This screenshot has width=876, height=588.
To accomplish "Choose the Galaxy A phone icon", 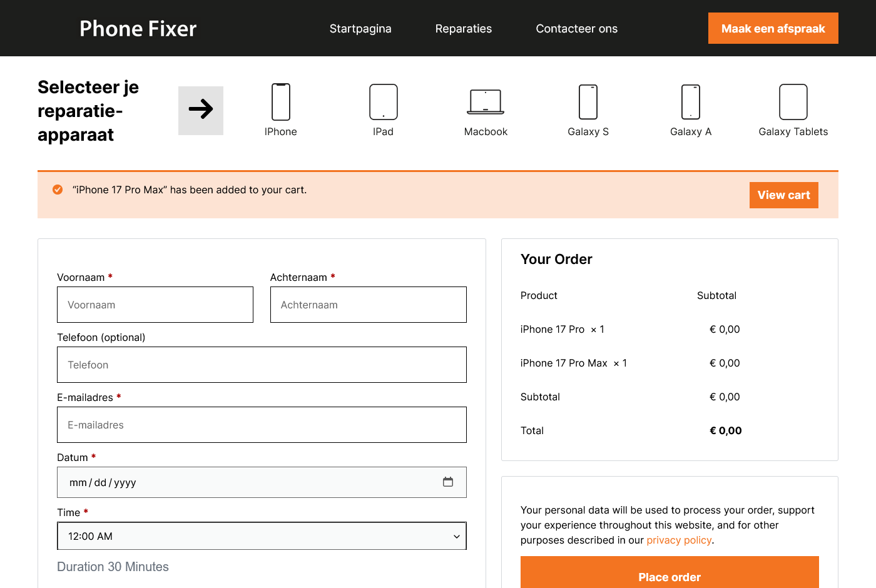I will 691,102.
